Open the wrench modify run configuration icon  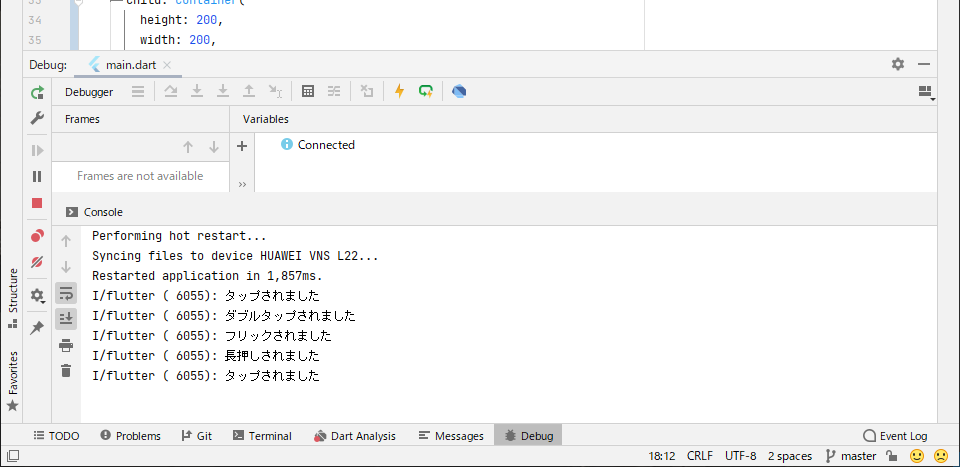tap(37, 118)
